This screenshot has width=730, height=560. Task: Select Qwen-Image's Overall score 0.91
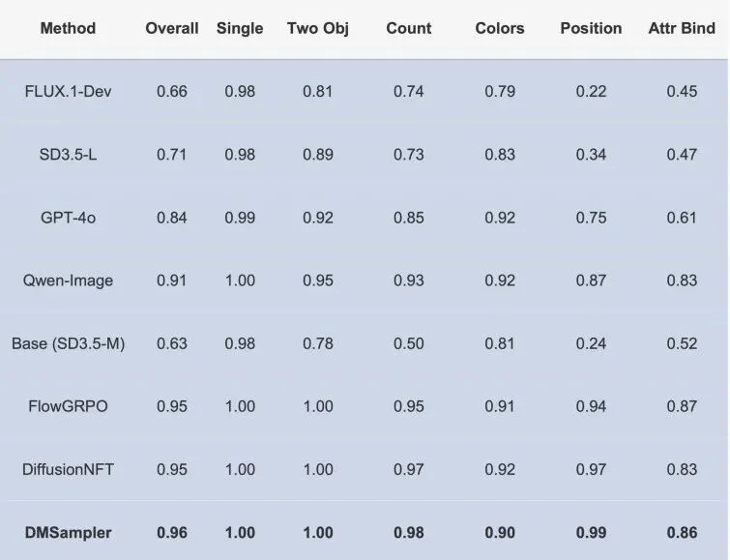tap(172, 280)
